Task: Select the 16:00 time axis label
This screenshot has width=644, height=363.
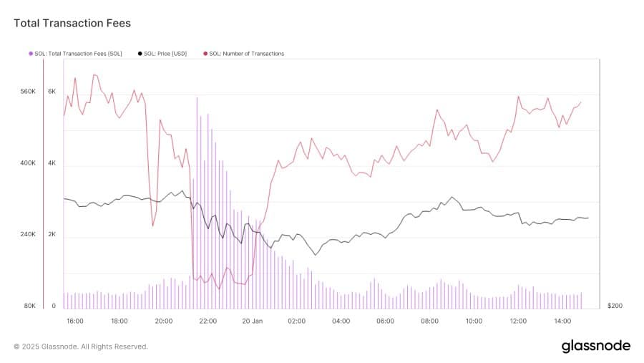Action: tap(74, 321)
